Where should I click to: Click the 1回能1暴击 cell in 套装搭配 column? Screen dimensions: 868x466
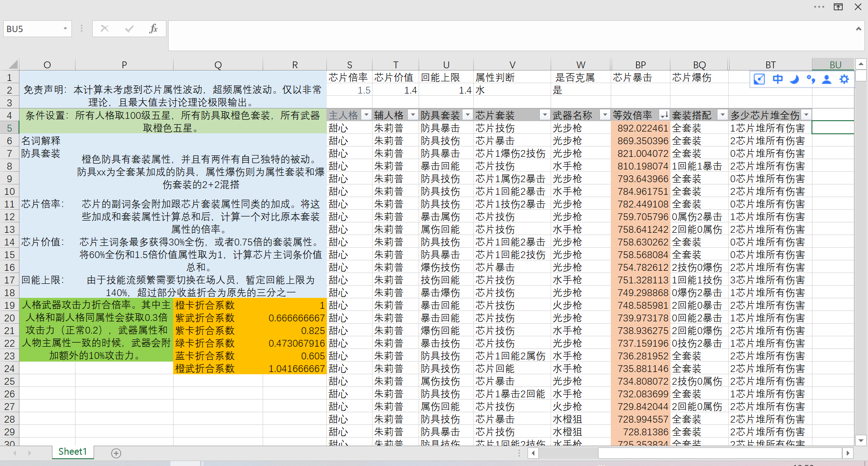[x=699, y=166]
